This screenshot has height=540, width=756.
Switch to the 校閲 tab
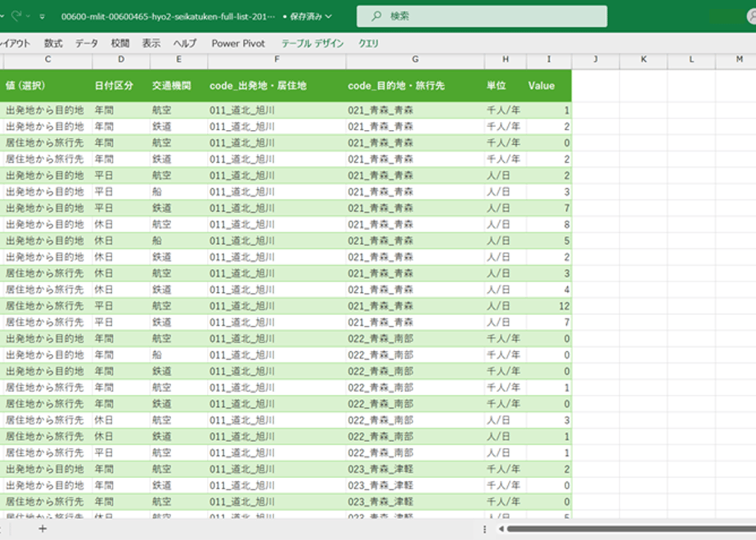(120, 43)
